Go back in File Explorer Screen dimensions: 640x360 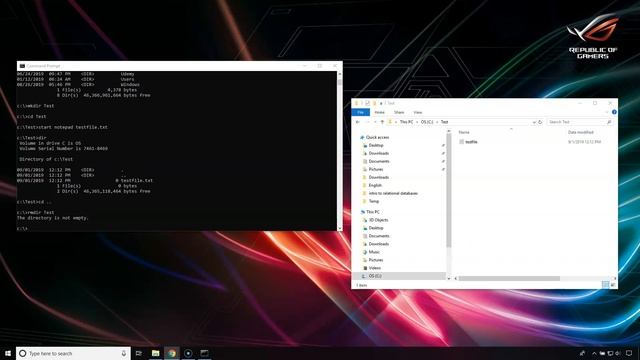pyautogui.click(x=358, y=122)
